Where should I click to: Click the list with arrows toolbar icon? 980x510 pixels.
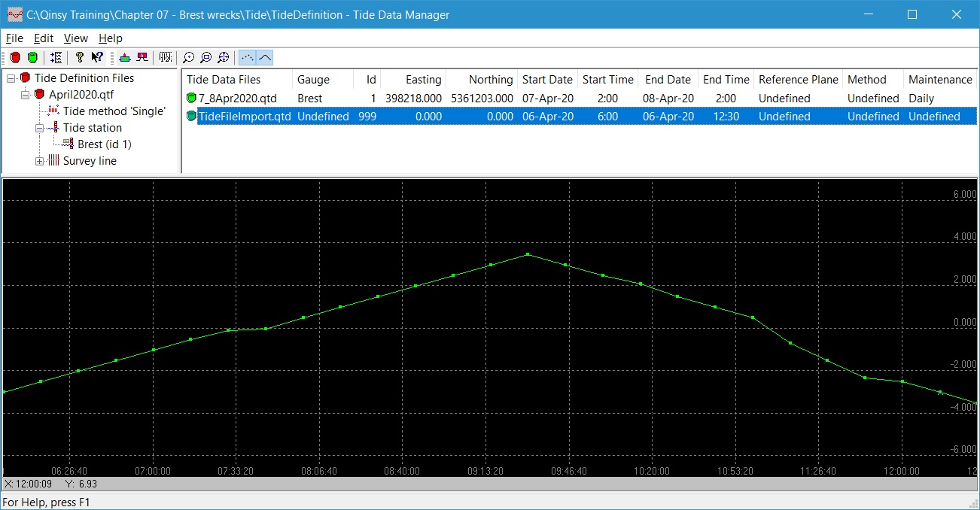(x=56, y=57)
